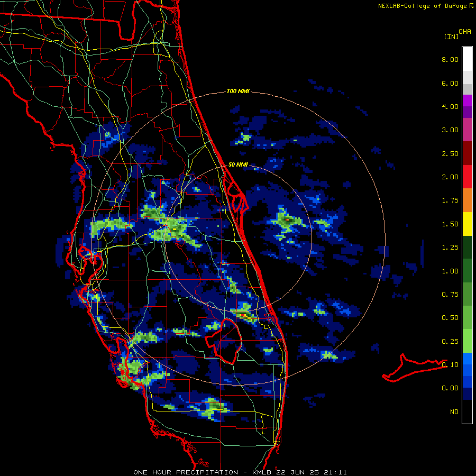Select the 3.00 legend value
476x476 pixels.
tap(450, 130)
